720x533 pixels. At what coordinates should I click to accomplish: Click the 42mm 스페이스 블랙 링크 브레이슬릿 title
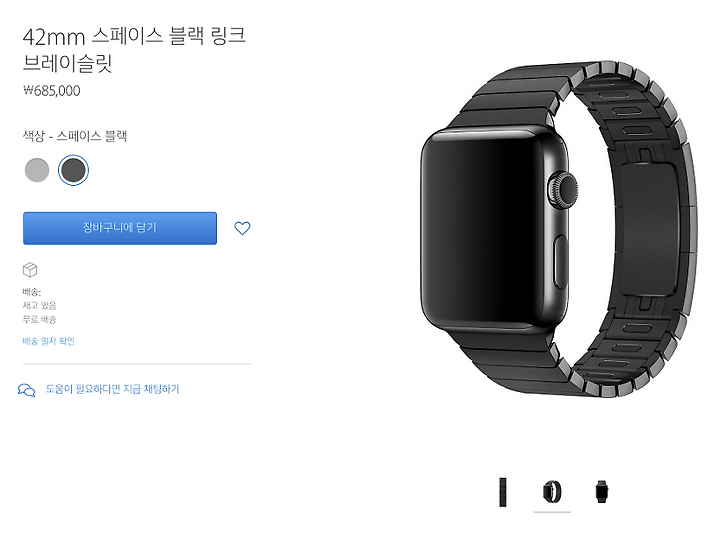click(134, 50)
